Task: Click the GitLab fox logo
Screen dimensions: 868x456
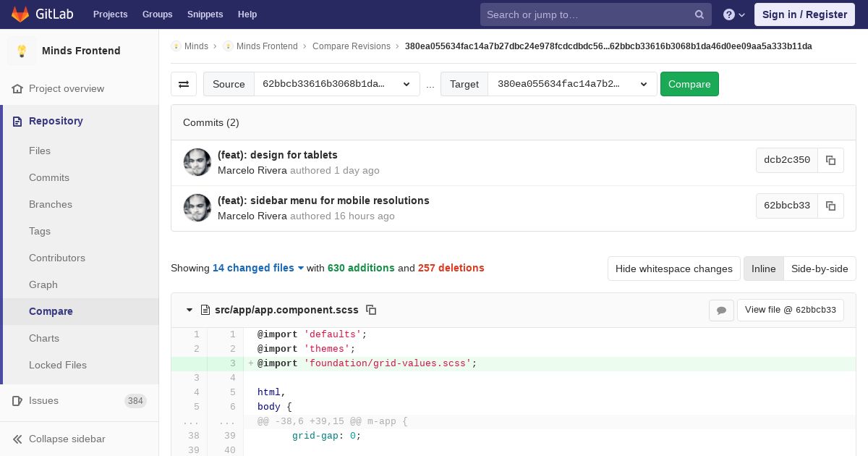Action: click(x=20, y=14)
